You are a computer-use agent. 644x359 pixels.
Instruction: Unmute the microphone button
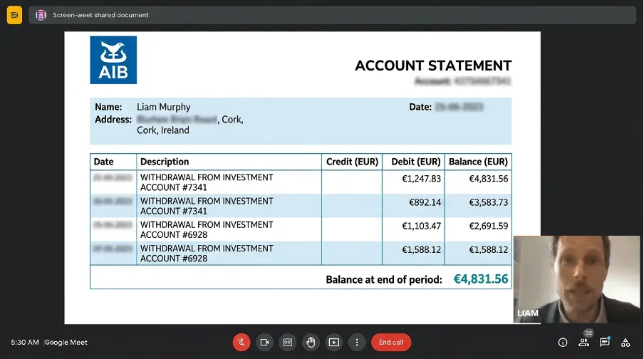(x=241, y=342)
